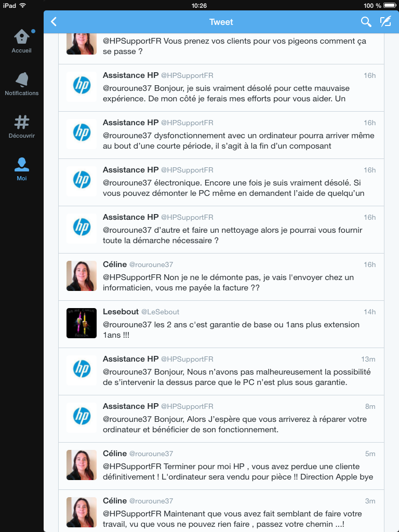Viewport: 399px width, 532px height.
Task: Click @HPSupportFR mention in the 3m tweet
Action: 132,514
